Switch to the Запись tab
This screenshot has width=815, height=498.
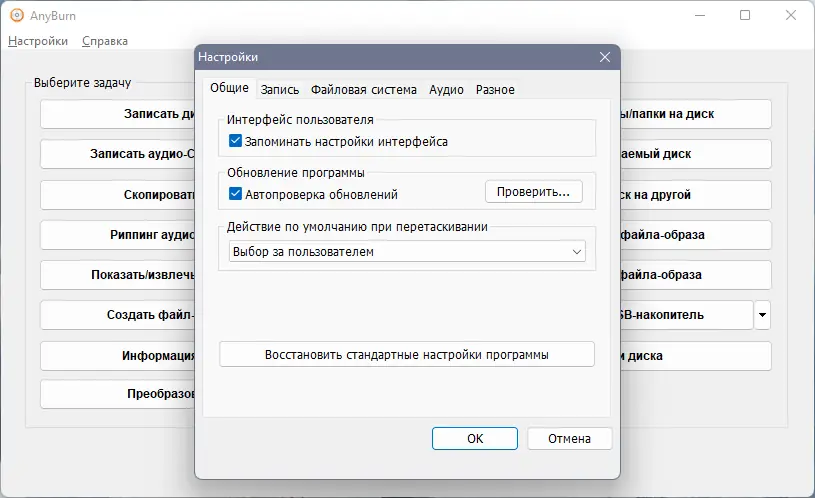(280, 89)
